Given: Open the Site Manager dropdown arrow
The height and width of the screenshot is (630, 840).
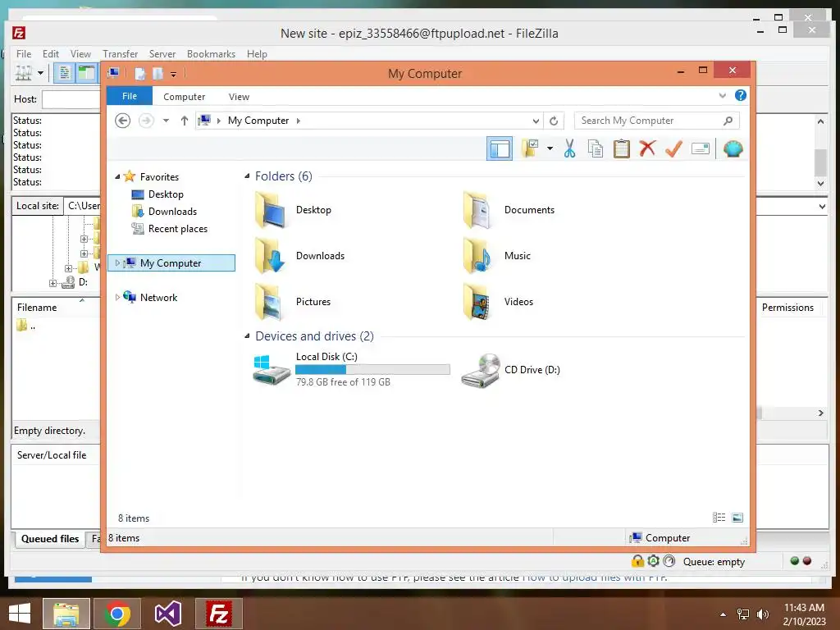Looking at the screenshot, I should coord(40,73).
